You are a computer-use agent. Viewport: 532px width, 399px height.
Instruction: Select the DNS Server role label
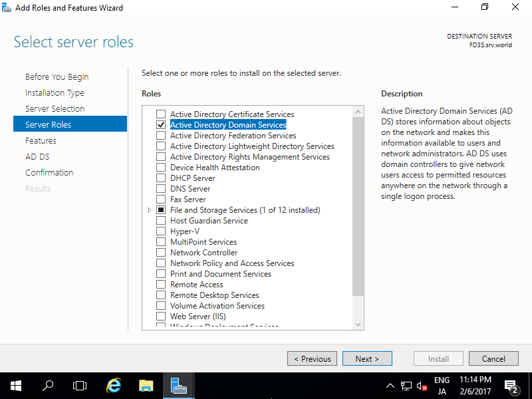point(190,189)
